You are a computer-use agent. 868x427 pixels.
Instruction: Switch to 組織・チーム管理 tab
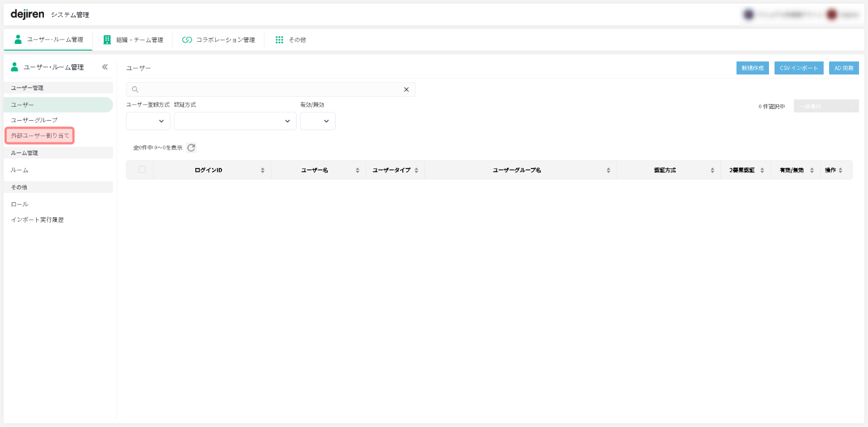(x=133, y=40)
